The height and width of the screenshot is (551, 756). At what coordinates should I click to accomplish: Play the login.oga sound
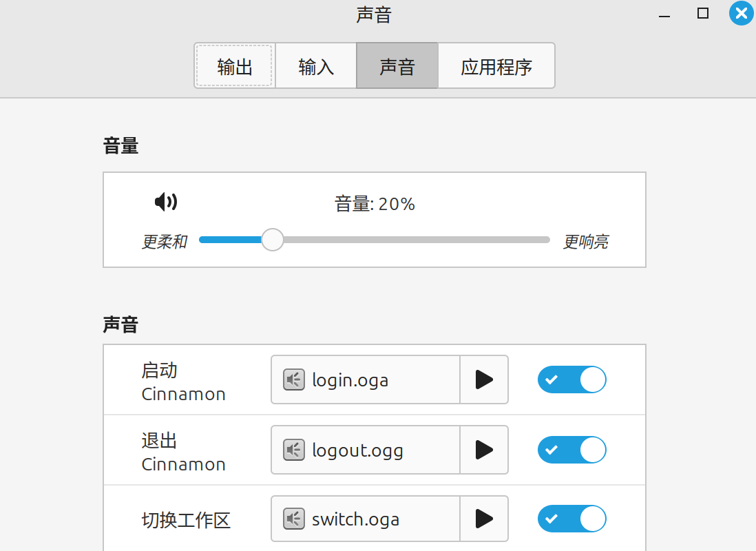[484, 380]
